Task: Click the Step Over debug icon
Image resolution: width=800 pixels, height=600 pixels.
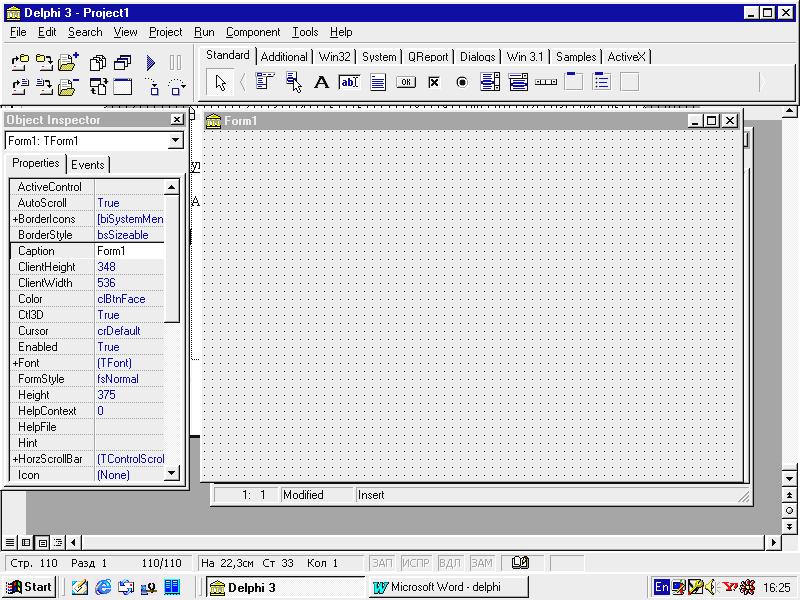Action: [x=176, y=87]
